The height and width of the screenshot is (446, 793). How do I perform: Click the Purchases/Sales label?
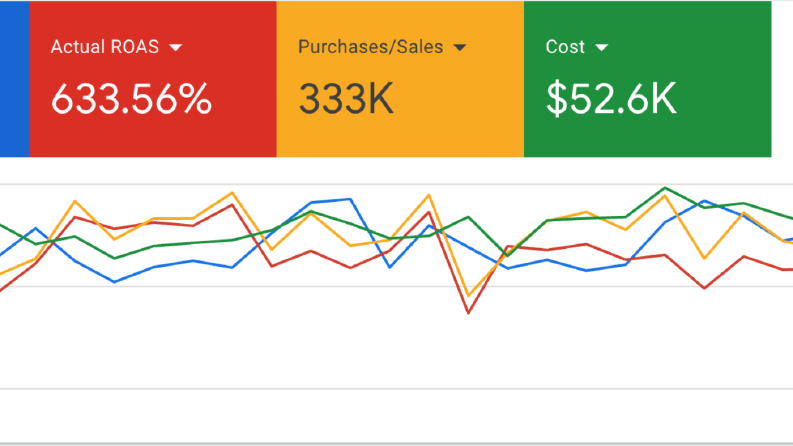[x=371, y=47]
